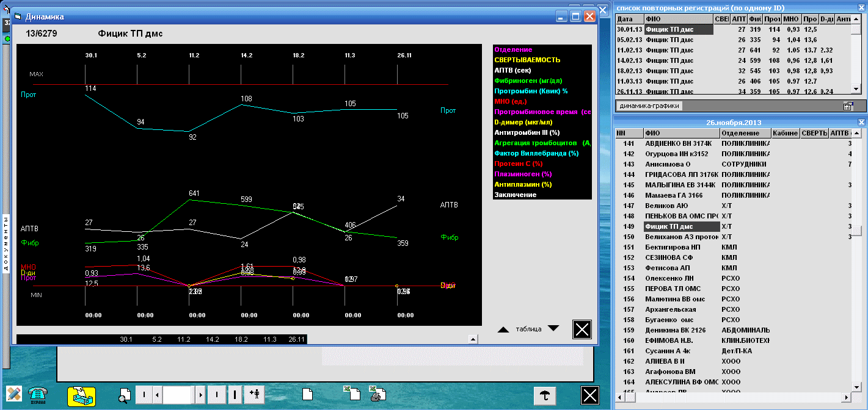The image size is (868, 410).
Task: Click up triangle left of 'таблица'
Action: [x=503, y=329]
